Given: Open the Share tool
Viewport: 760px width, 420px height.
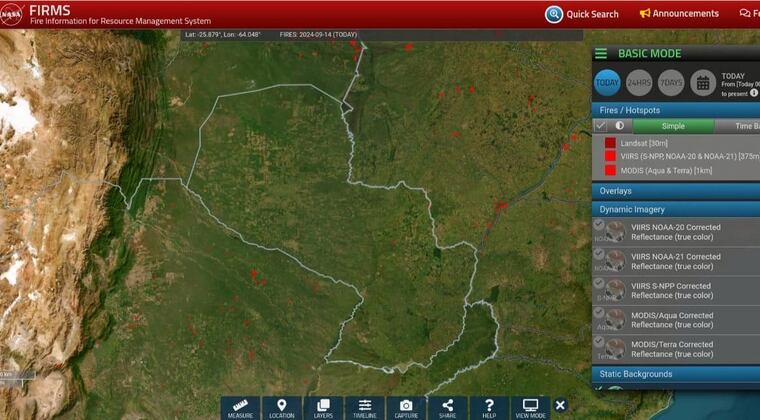Looking at the screenshot, I should (447, 406).
